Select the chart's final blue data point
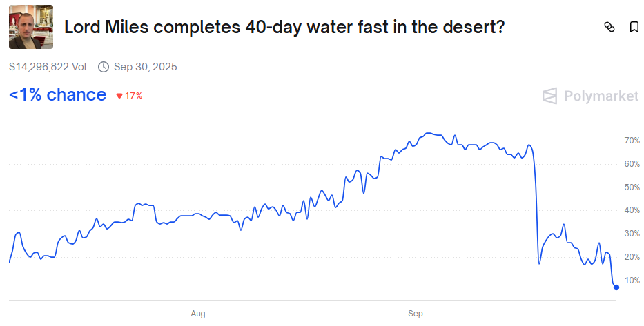The height and width of the screenshot is (326, 644). coord(616,287)
